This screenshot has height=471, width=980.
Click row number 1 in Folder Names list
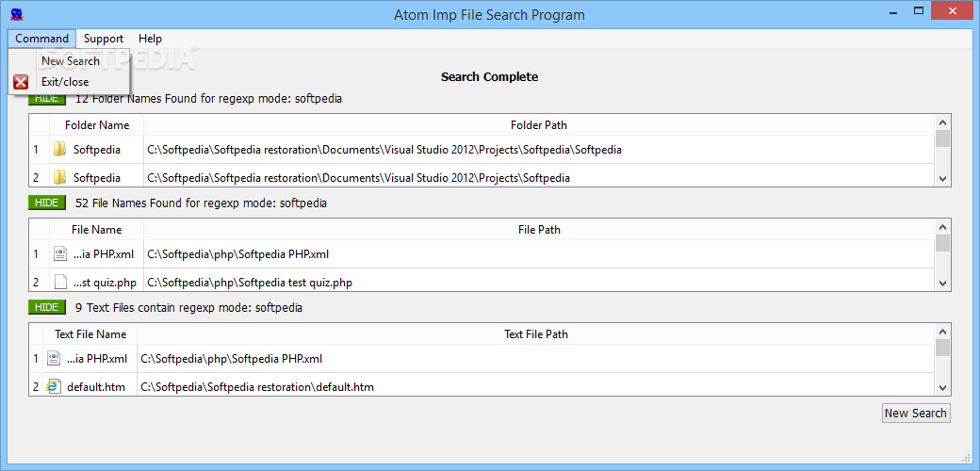(x=36, y=150)
